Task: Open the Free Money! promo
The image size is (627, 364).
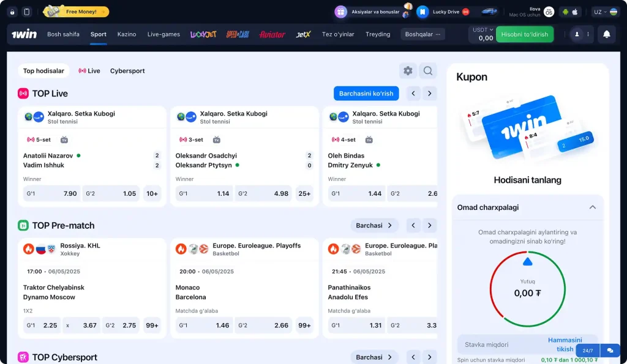Action: 77,12
